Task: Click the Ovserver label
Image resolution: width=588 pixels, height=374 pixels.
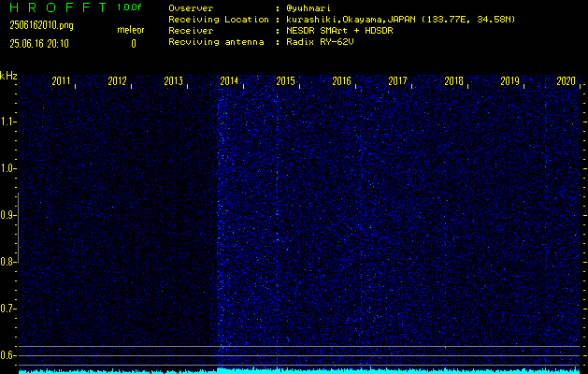Action: tap(191, 8)
